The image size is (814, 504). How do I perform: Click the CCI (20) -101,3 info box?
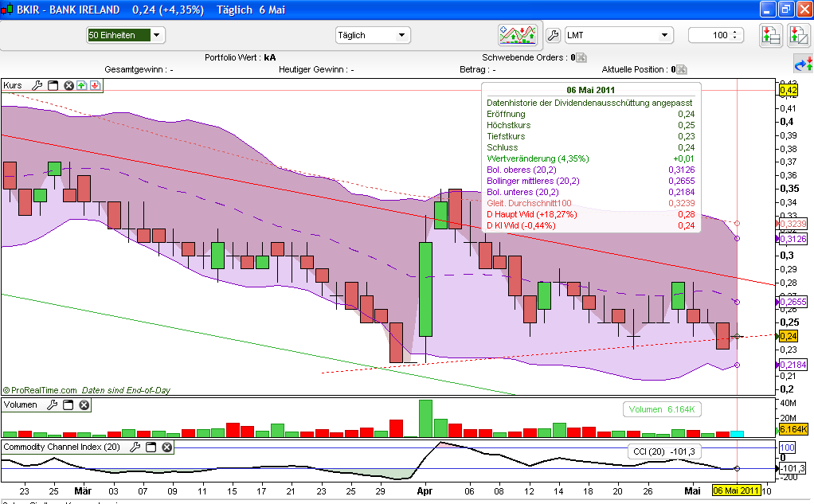[664, 451]
